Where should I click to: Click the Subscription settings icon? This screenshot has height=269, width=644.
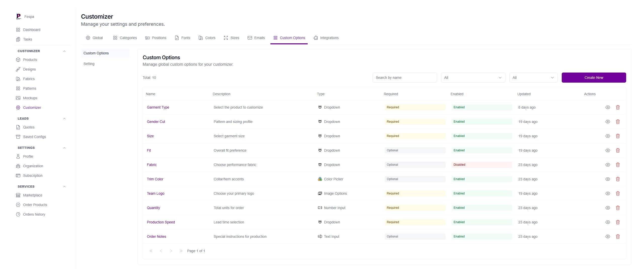pyautogui.click(x=18, y=175)
